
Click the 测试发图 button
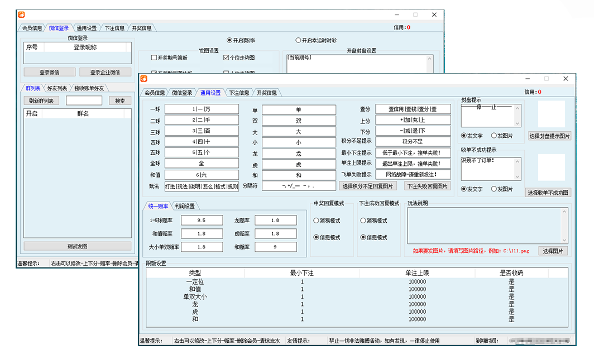tap(78, 246)
